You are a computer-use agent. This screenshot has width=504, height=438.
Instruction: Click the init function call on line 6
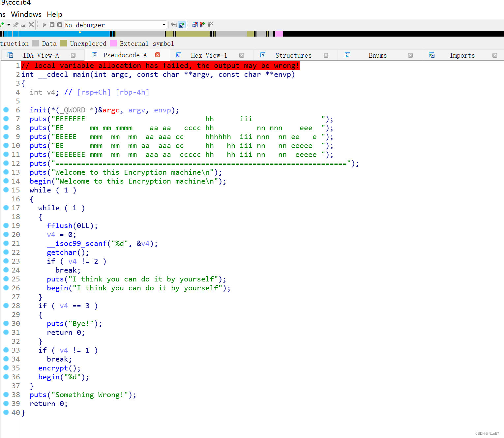pos(38,110)
